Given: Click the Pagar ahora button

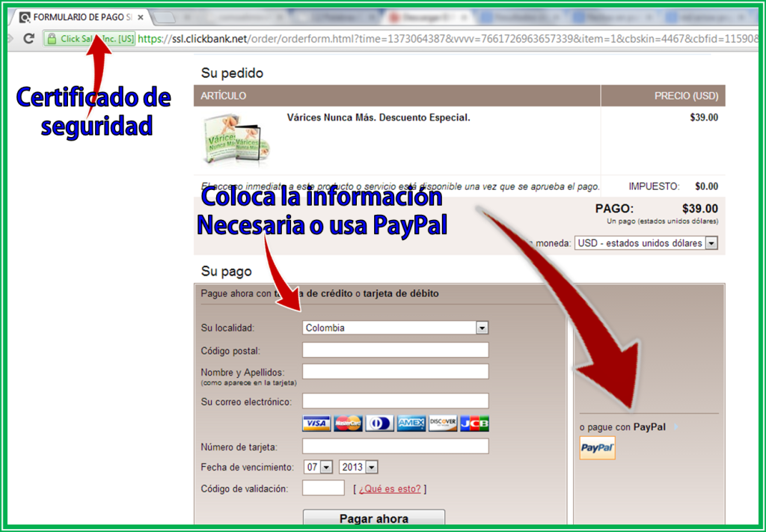Looking at the screenshot, I should (x=374, y=518).
